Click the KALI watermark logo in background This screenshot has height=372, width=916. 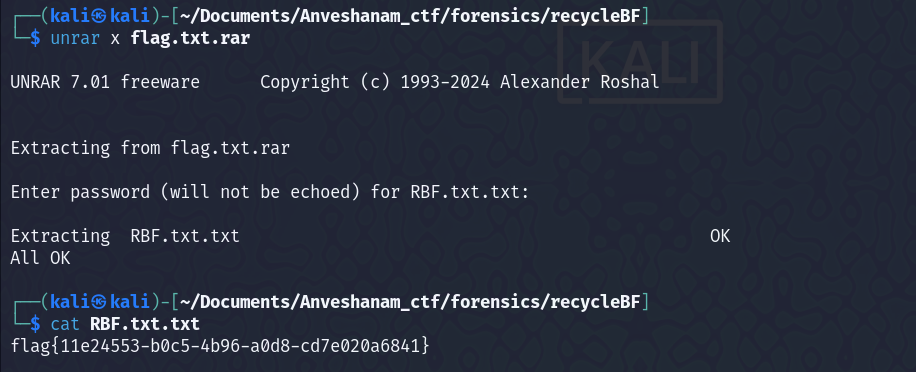(x=640, y=62)
